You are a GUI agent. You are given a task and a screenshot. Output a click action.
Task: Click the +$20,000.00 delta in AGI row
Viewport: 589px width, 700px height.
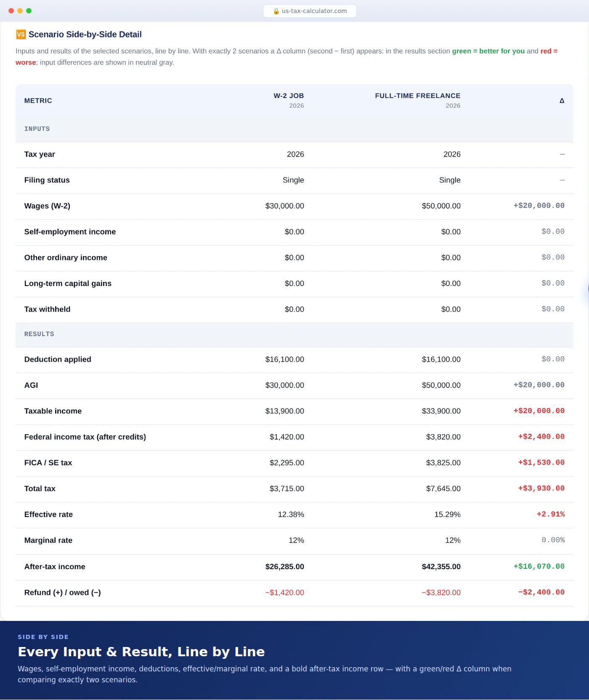coord(539,385)
